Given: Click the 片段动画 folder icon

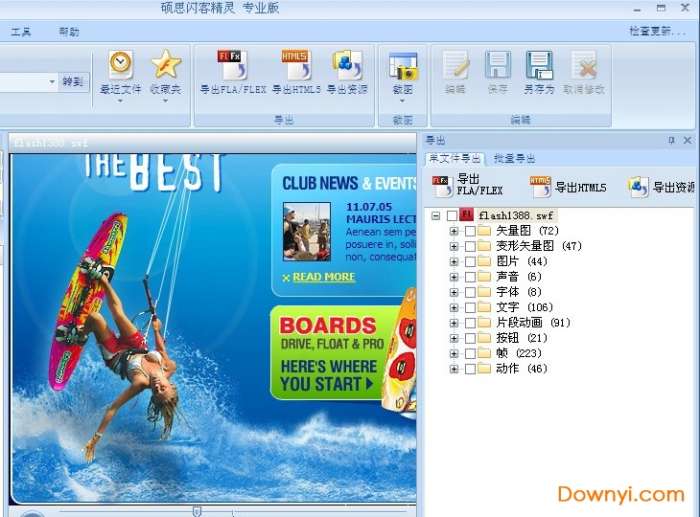Looking at the screenshot, I should pos(484,322).
